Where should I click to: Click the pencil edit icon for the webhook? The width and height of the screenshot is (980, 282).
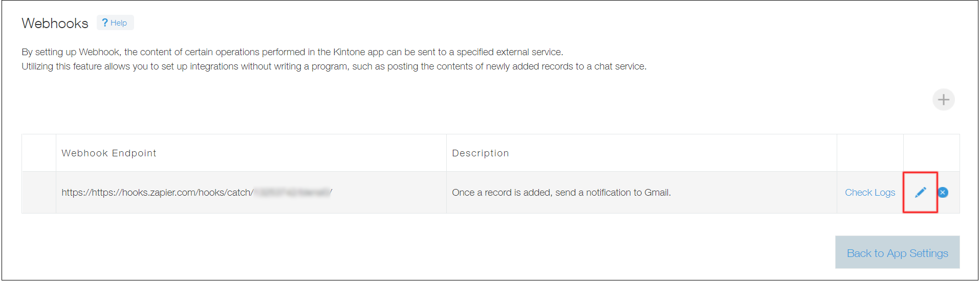(920, 193)
